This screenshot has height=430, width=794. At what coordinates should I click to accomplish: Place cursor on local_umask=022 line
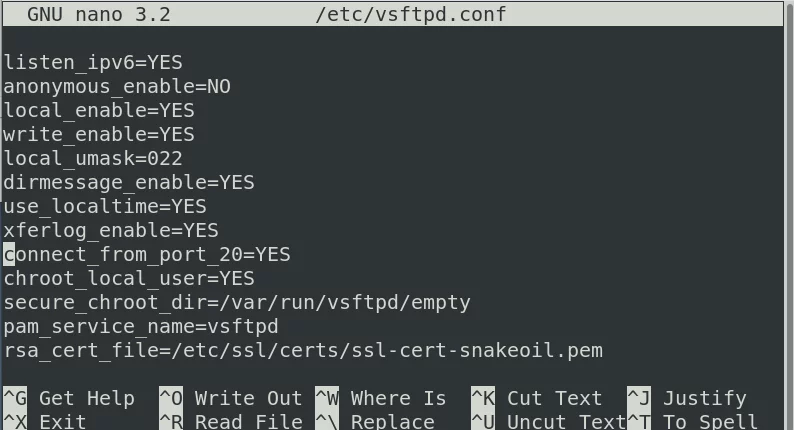coord(93,159)
